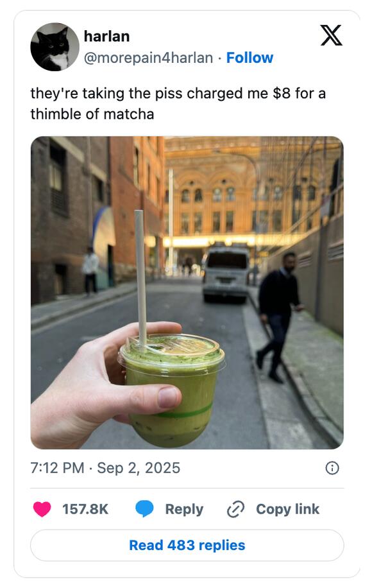Click the tweet text about $8 matcha

click(x=178, y=103)
